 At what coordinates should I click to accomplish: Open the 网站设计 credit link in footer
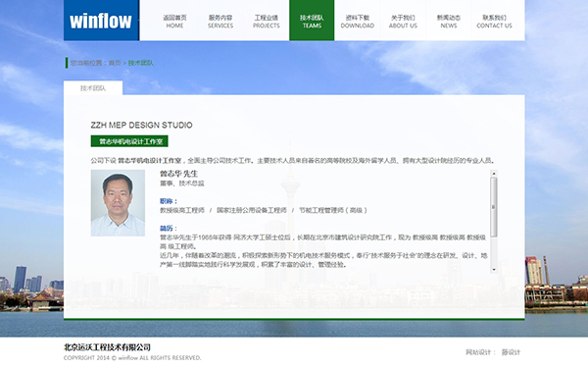pos(512,352)
